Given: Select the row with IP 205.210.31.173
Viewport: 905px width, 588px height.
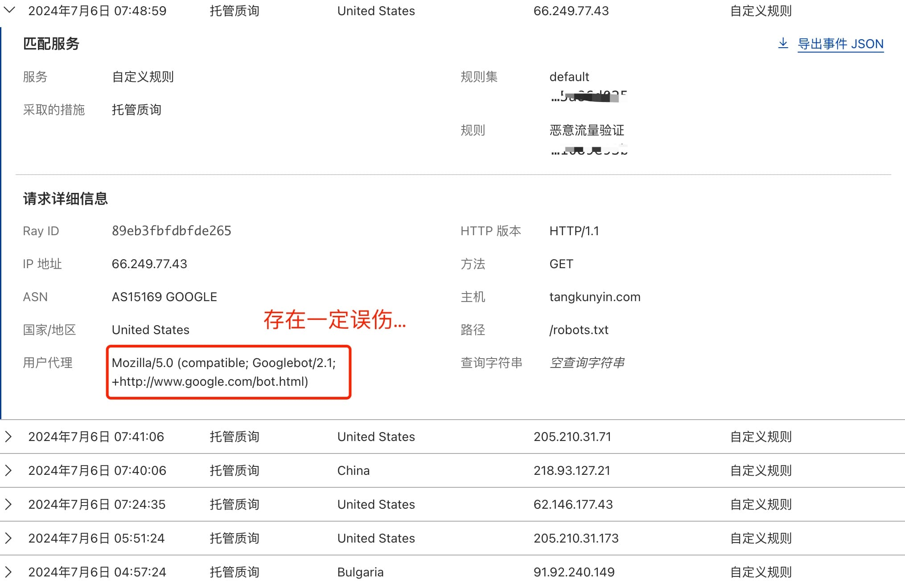Looking at the screenshot, I should pyautogui.click(x=576, y=538).
